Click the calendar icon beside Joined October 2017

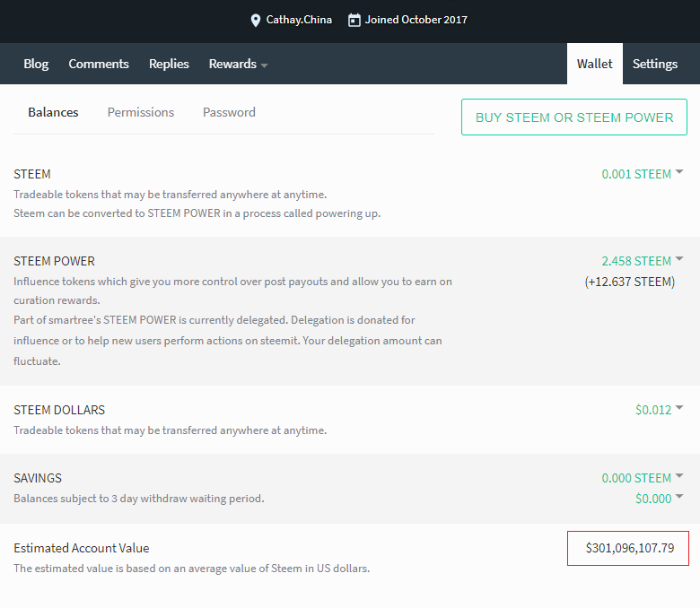pyautogui.click(x=354, y=20)
